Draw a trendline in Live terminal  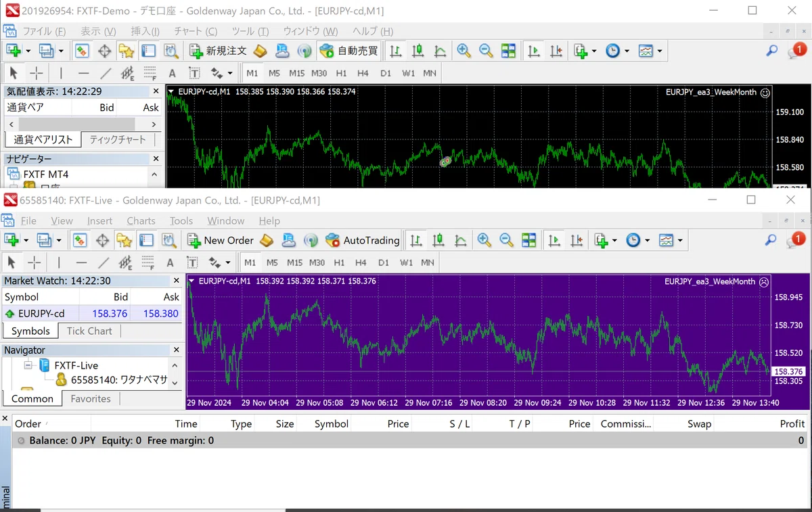[104, 262]
